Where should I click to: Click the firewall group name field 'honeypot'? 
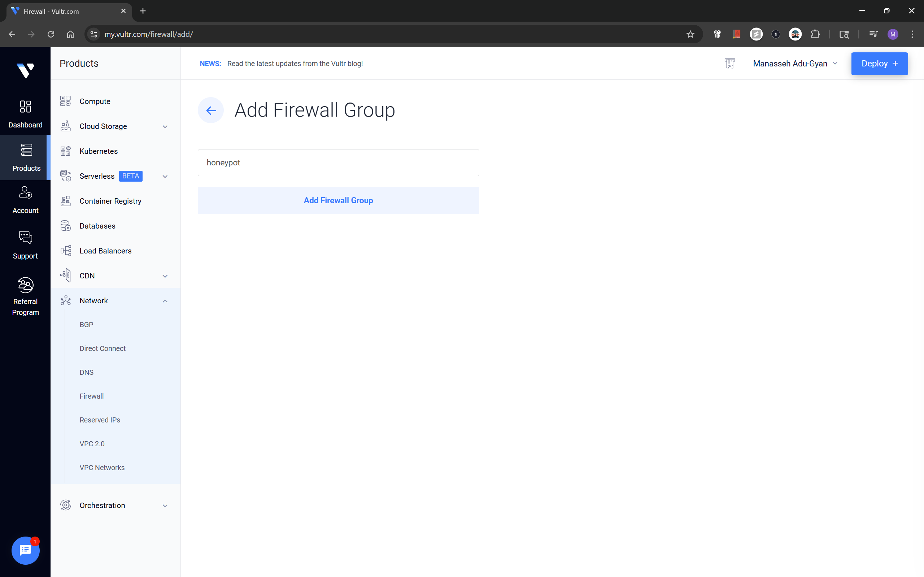click(x=338, y=163)
